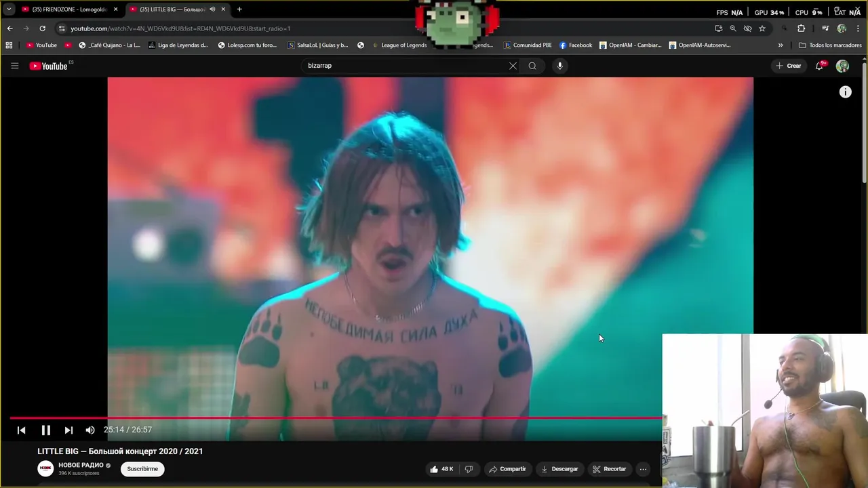
Task: Reload the current page
Action: pos(42,28)
